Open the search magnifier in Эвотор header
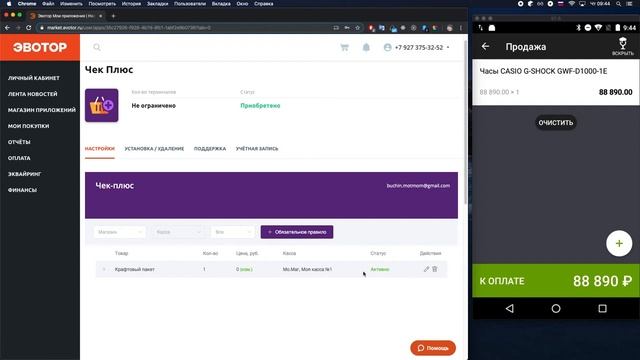Viewport: 640px width, 360px height. pos(97,47)
